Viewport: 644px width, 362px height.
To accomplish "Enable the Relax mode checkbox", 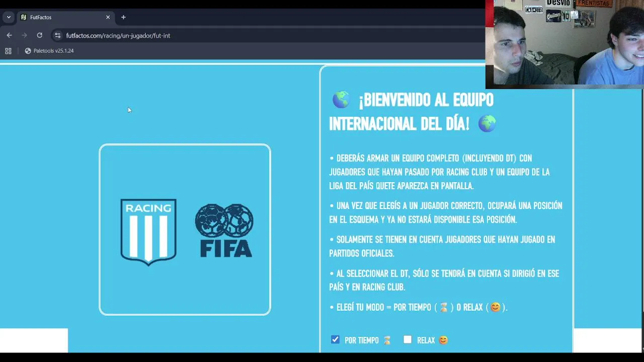I will (x=408, y=340).
